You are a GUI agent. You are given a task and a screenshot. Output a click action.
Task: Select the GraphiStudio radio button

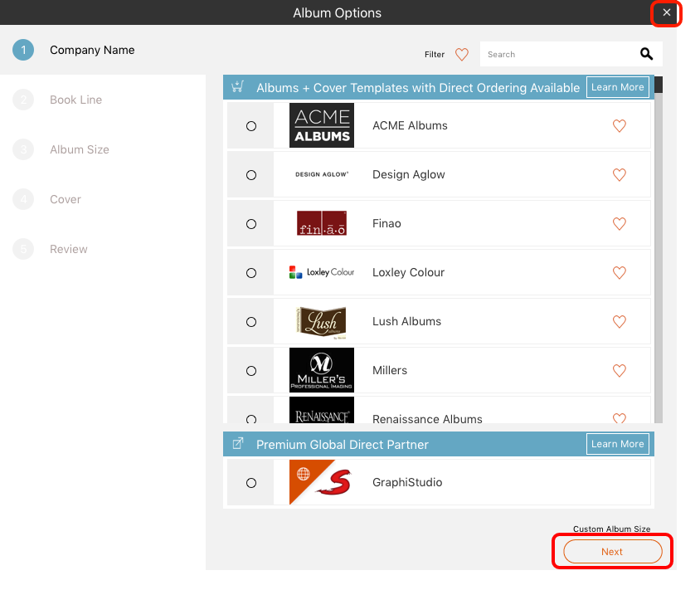(251, 483)
